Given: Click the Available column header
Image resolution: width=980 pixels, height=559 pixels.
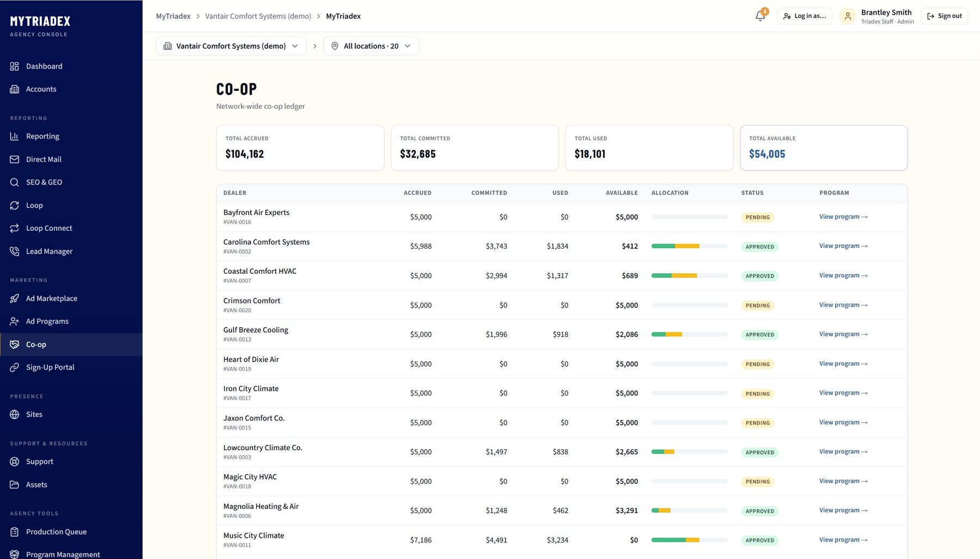Looking at the screenshot, I should tap(622, 193).
